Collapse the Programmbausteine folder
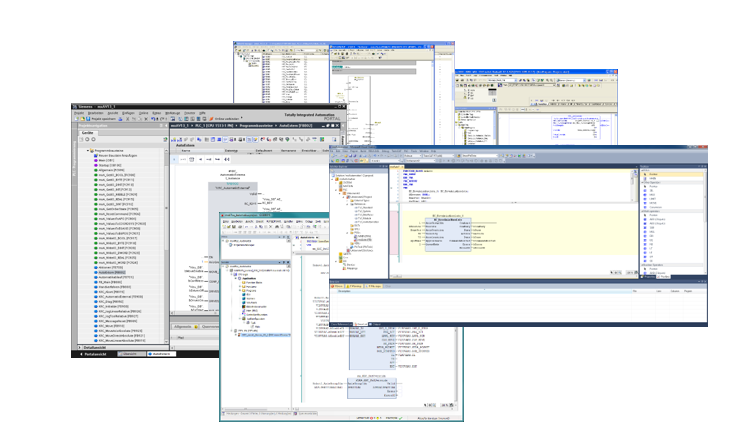 (x=86, y=150)
